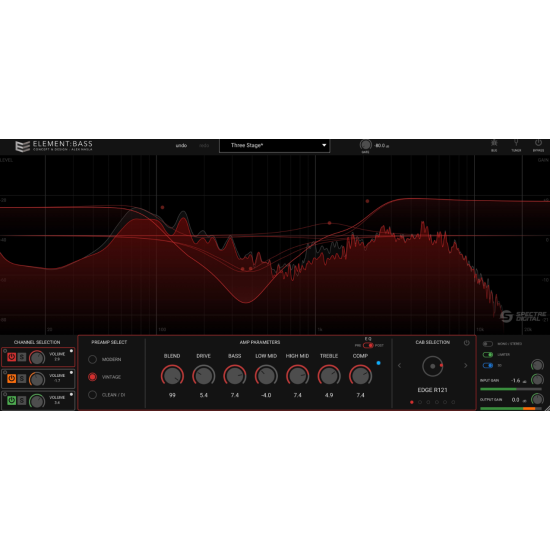Click the Output Gain knob
Screen dimensions: 550x550
[x=537, y=399]
